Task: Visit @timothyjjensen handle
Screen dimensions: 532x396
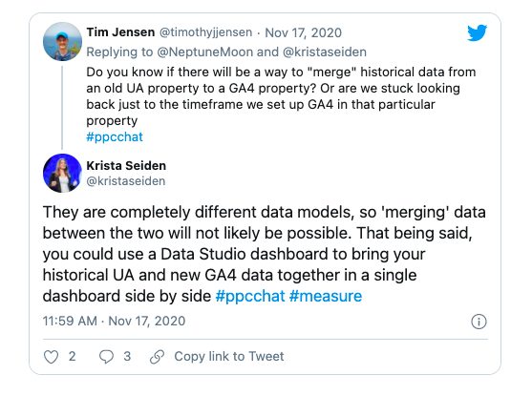Action: (205, 32)
